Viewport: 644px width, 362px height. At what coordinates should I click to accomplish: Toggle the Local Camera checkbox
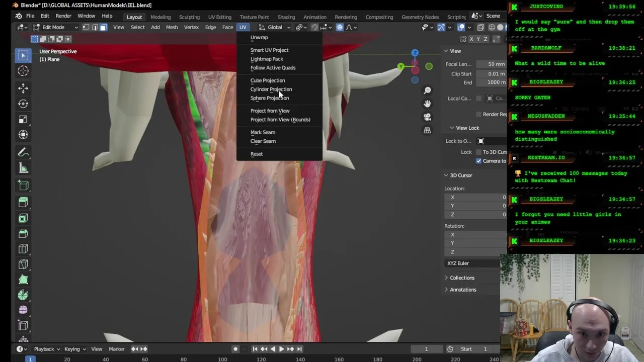pos(478,99)
